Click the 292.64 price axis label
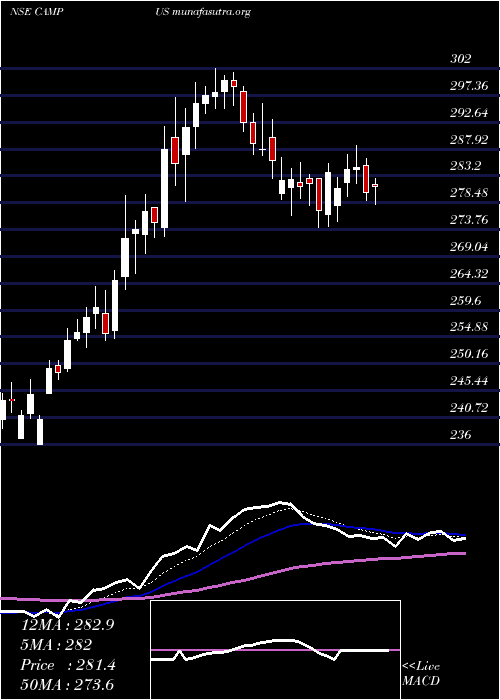The height and width of the screenshot is (700, 500). (469, 112)
